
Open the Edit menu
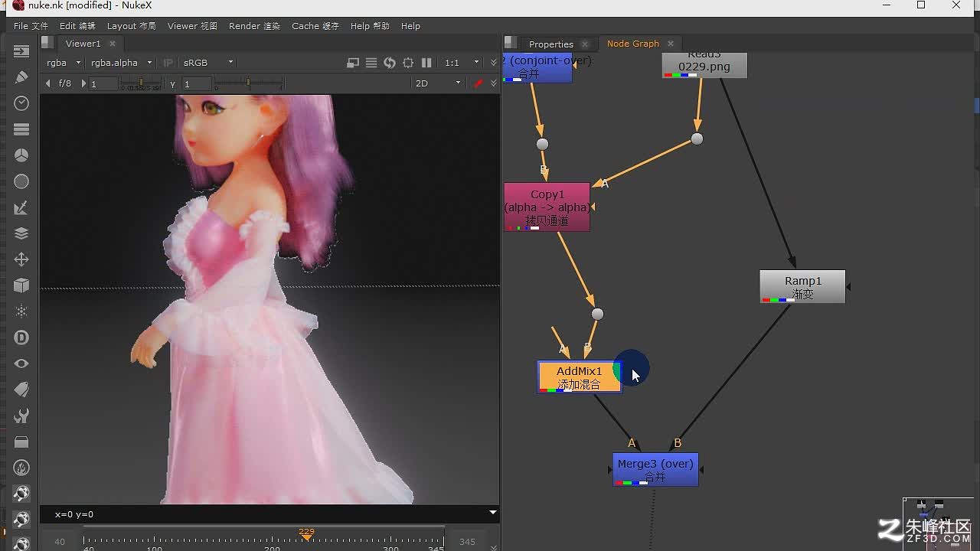pyautogui.click(x=77, y=26)
